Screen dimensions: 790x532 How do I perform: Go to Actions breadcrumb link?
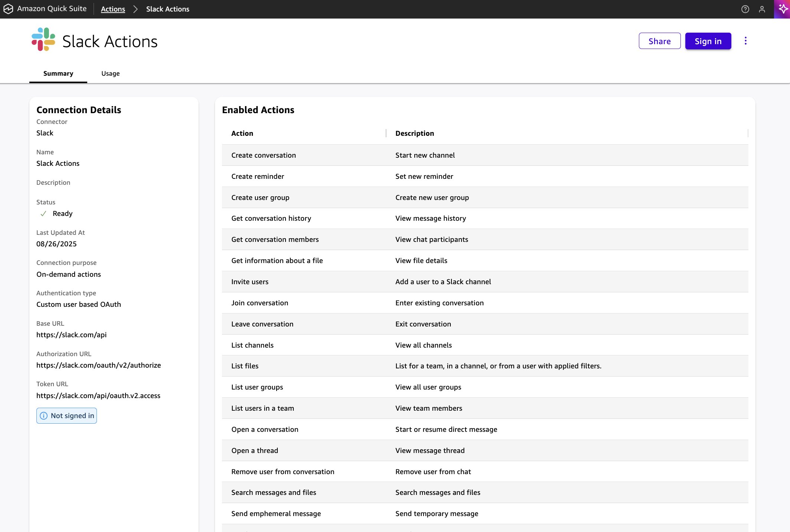pyautogui.click(x=113, y=9)
